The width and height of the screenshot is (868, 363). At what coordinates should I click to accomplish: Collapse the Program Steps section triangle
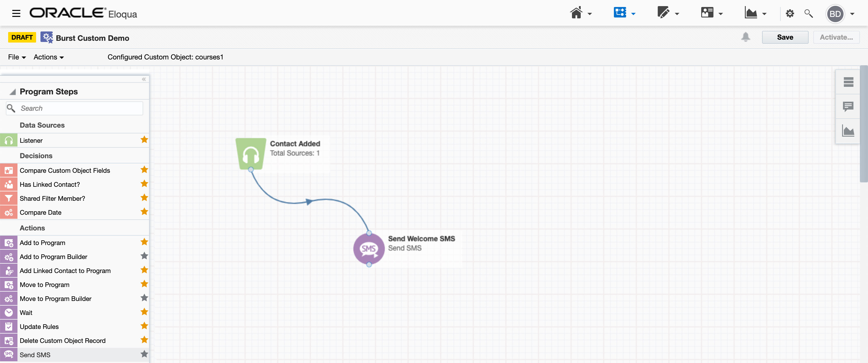click(x=13, y=92)
